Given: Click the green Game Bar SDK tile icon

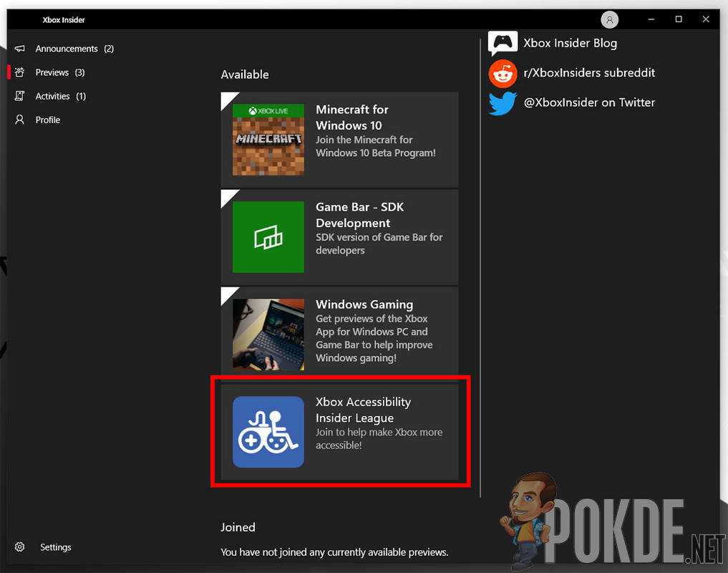Looking at the screenshot, I should click(x=268, y=237).
